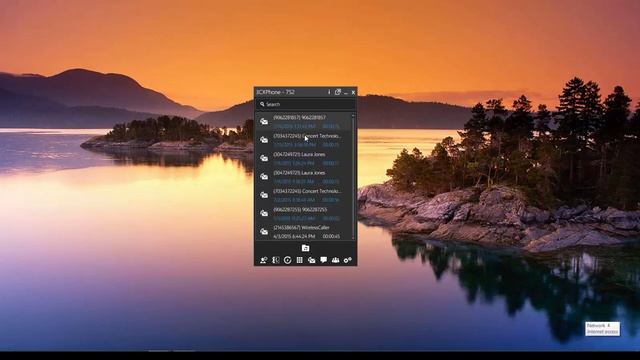
Task: Click the voicemail folder icon above the toolbar
Action: click(x=305, y=248)
